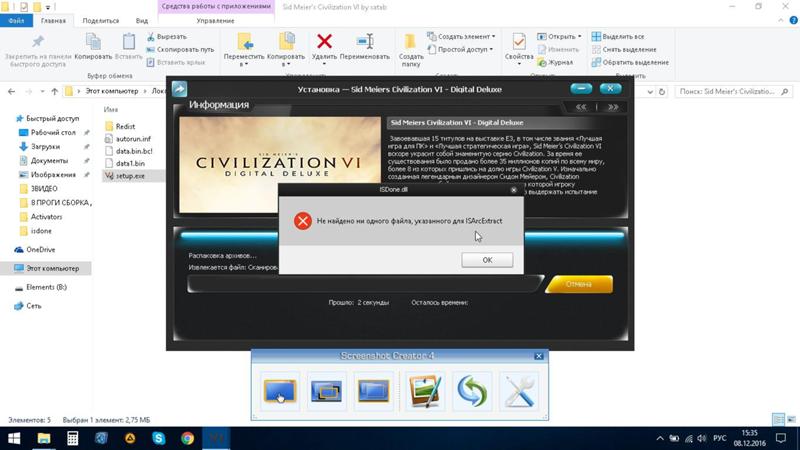Go to the next installer page arrow
The width and height of the screenshot is (800, 450).
coord(613,107)
